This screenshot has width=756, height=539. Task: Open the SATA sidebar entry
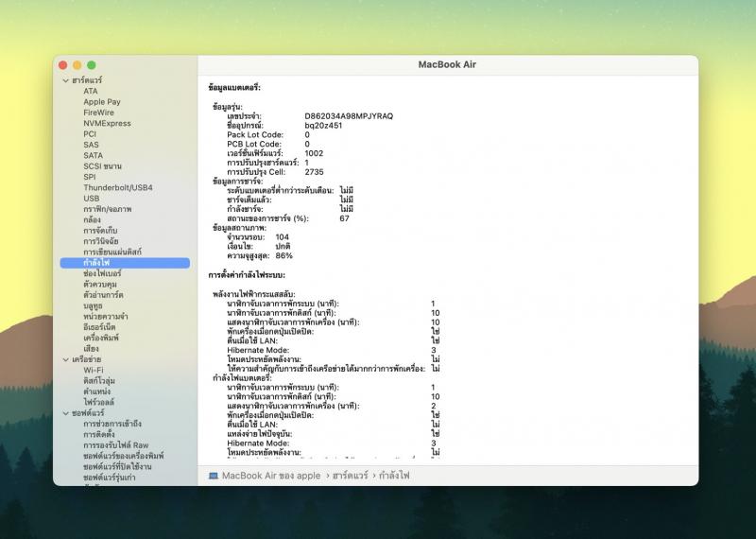(93, 155)
